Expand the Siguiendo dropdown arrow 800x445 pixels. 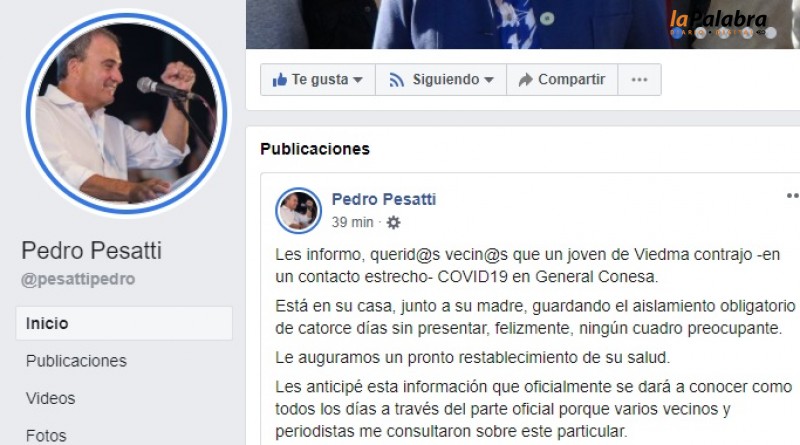coord(489,80)
